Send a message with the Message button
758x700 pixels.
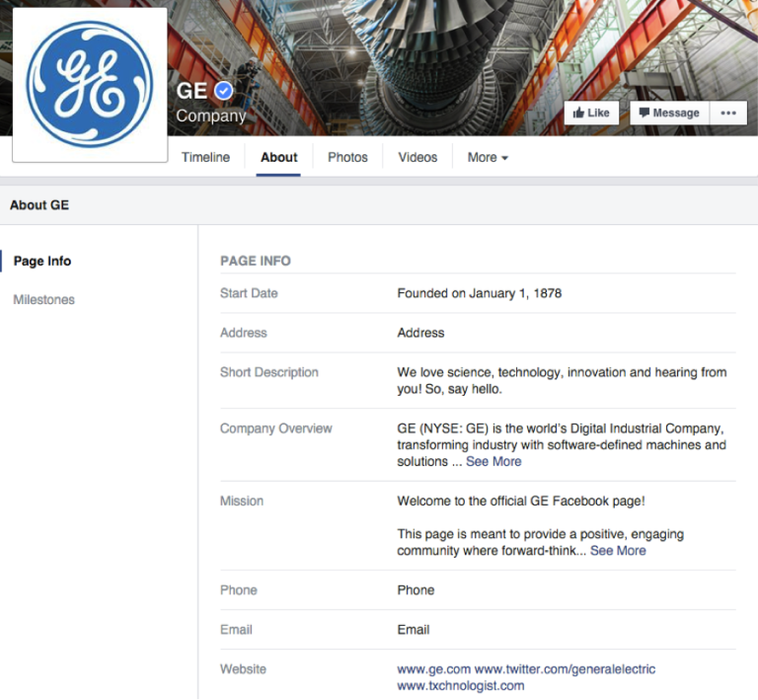tap(669, 114)
